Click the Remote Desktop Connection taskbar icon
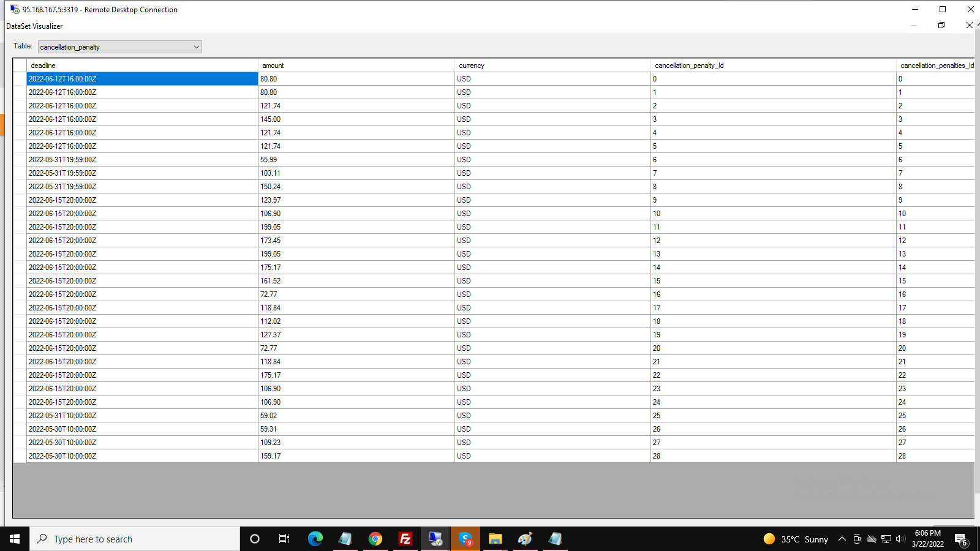Image resolution: width=980 pixels, height=551 pixels. pos(435,539)
